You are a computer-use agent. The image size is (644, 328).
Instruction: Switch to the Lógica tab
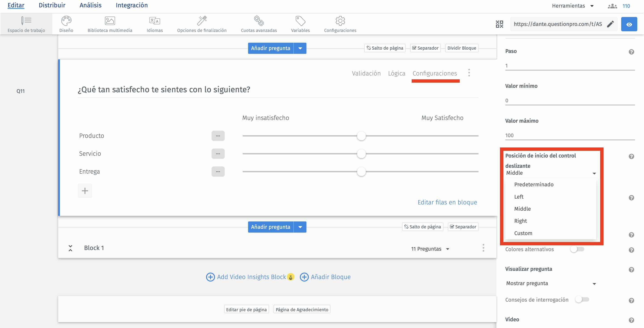coord(396,73)
